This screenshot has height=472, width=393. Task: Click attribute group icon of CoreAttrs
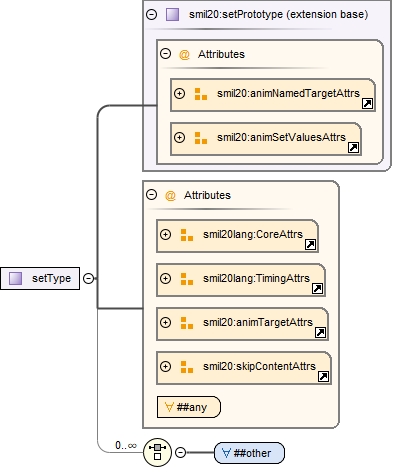[187, 235]
